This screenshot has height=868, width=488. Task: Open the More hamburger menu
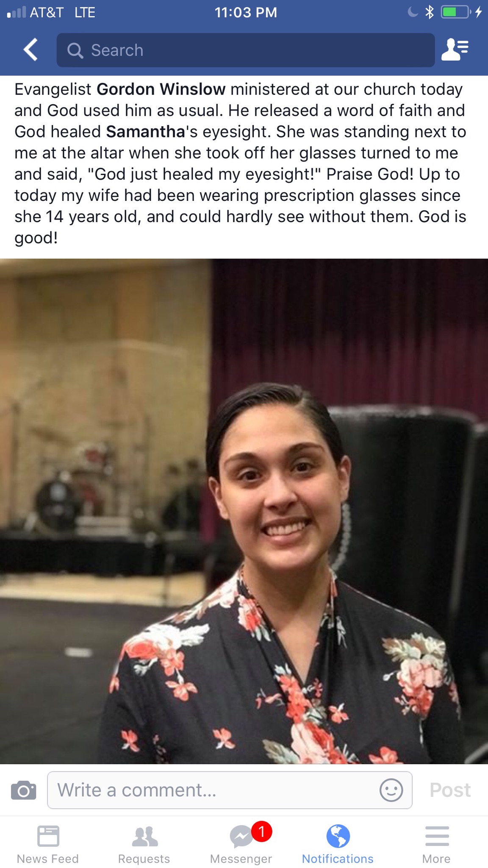pos(437,836)
